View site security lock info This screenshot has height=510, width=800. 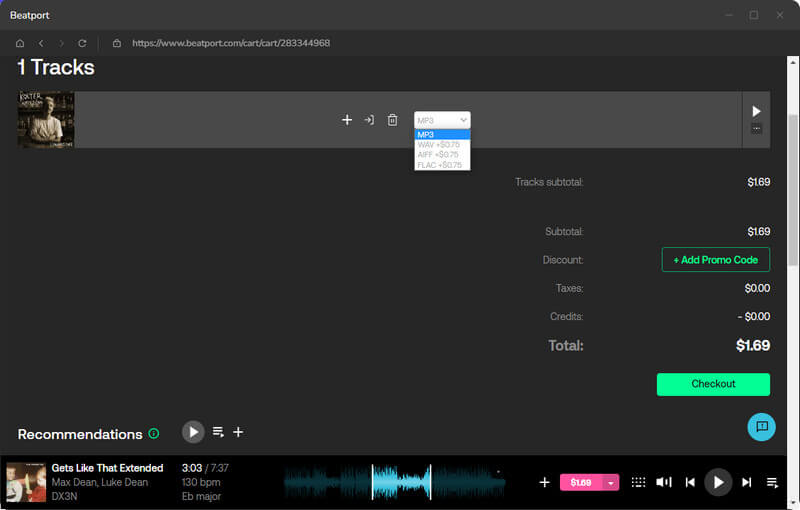(117, 43)
